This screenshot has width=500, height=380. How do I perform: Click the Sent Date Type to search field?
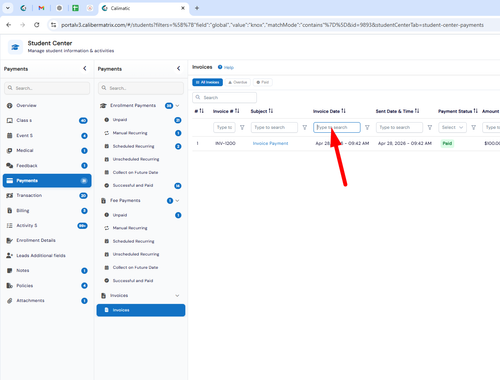point(399,127)
